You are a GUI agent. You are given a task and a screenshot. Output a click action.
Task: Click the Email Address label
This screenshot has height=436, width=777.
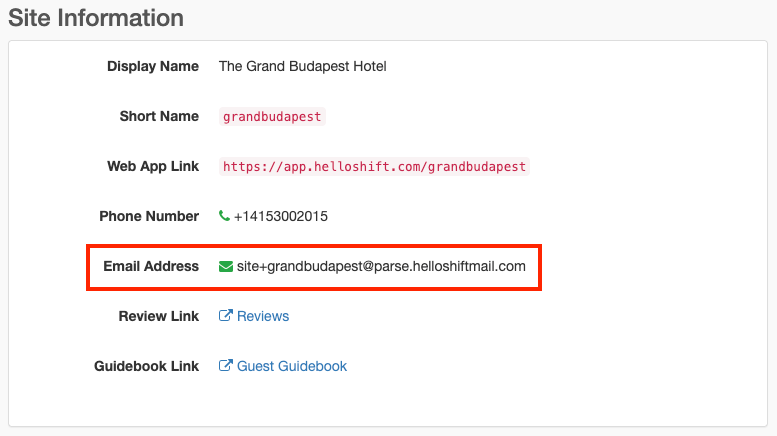[151, 266]
